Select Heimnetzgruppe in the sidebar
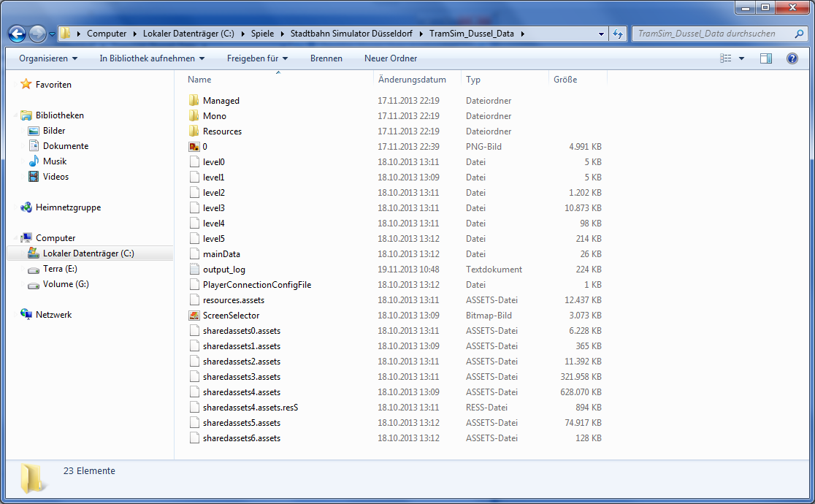Image resolution: width=815 pixels, height=504 pixels. point(68,207)
